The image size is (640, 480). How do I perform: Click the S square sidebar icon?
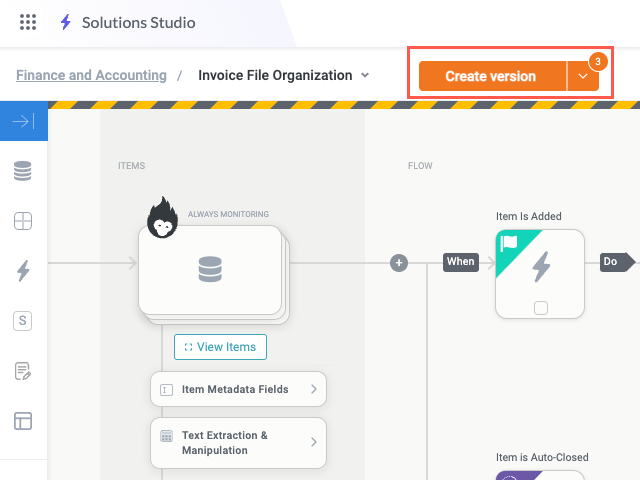pyautogui.click(x=23, y=321)
